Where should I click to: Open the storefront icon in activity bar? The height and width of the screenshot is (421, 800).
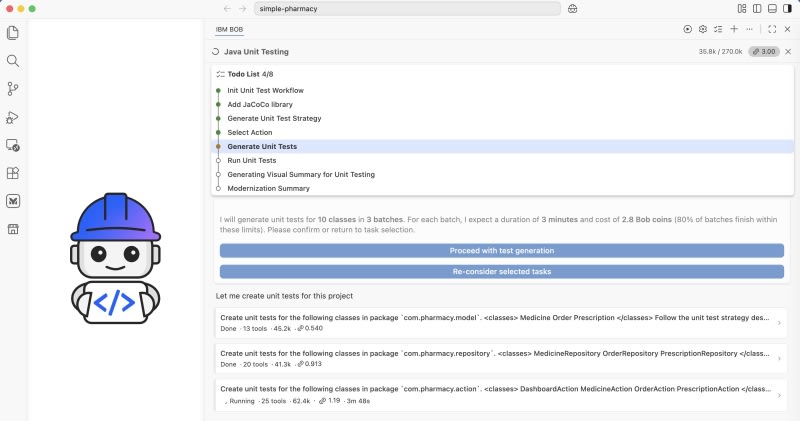click(x=13, y=229)
